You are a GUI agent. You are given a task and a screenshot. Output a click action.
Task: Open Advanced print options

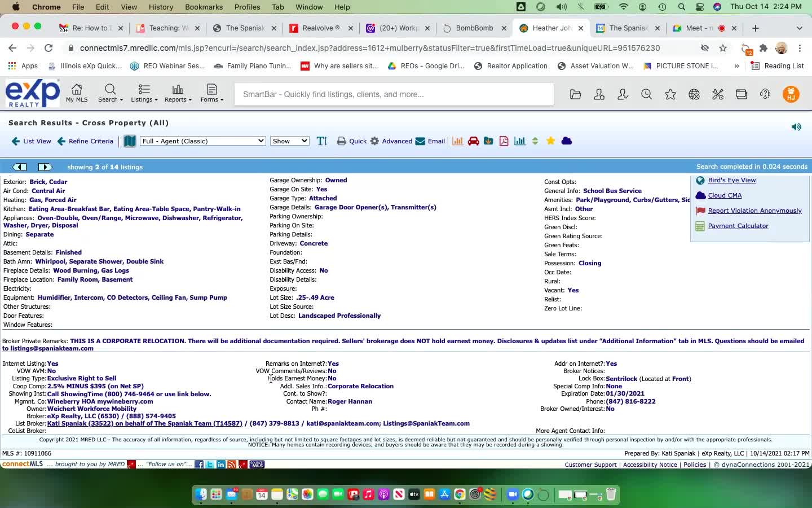pos(391,141)
